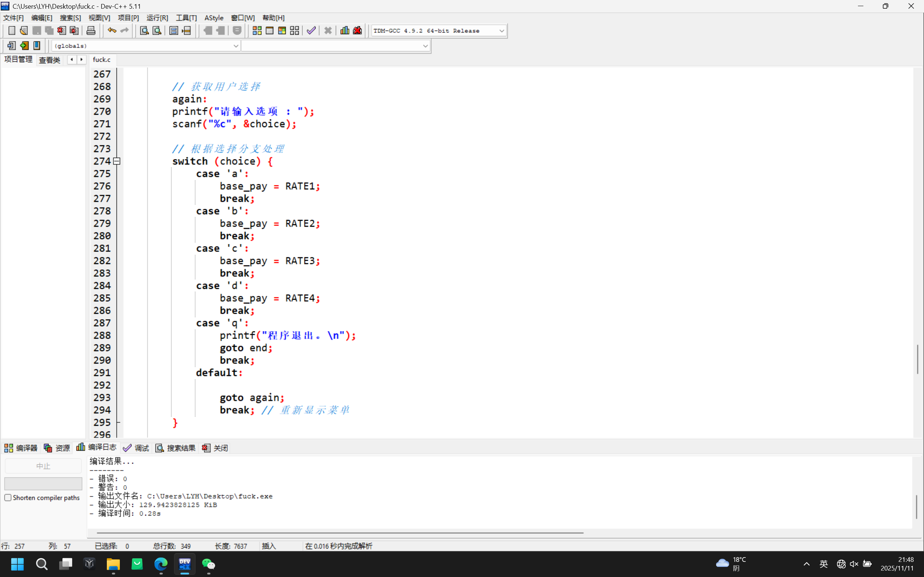Click the Find magnifier toolbar icon

click(144, 31)
